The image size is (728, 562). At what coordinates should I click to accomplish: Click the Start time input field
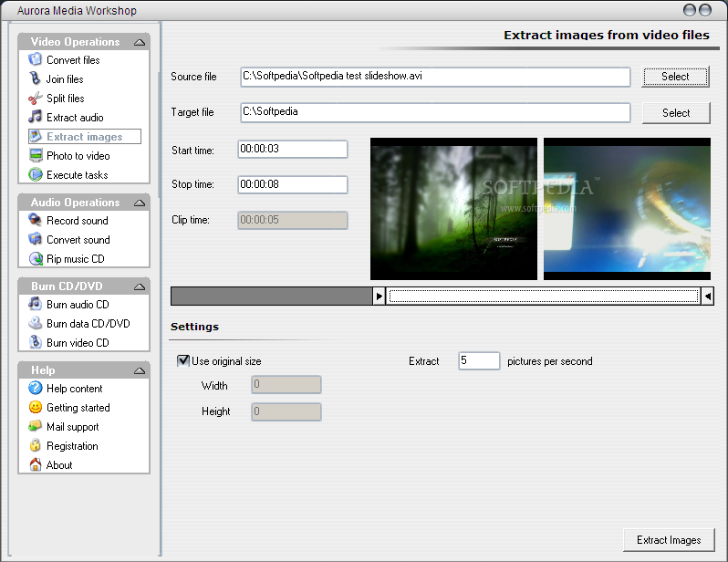tap(293, 150)
